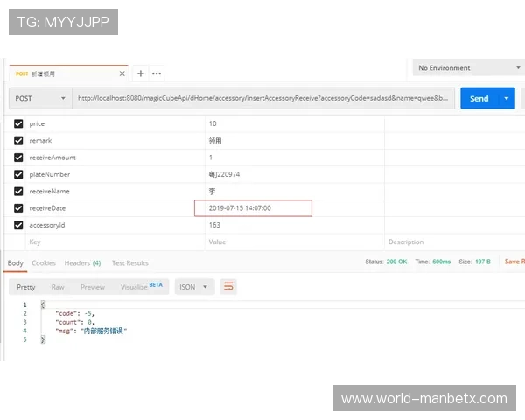Open the JSON format dropdown
Viewport: 525px width, 420px height.
coord(194,286)
